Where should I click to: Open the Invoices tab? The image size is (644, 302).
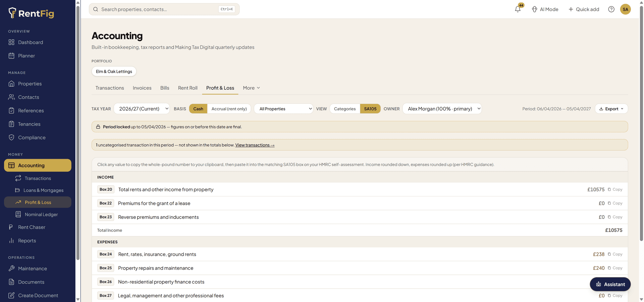[x=142, y=88]
